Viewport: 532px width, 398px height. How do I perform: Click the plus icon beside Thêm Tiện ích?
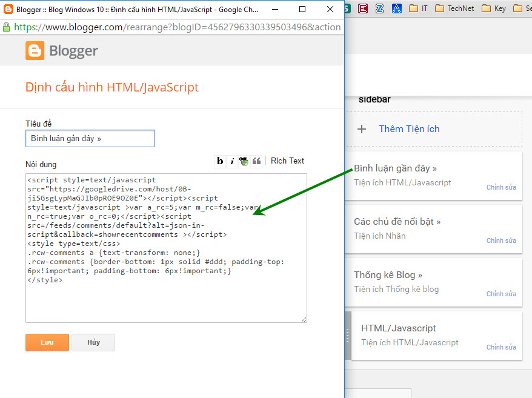pyautogui.click(x=362, y=129)
